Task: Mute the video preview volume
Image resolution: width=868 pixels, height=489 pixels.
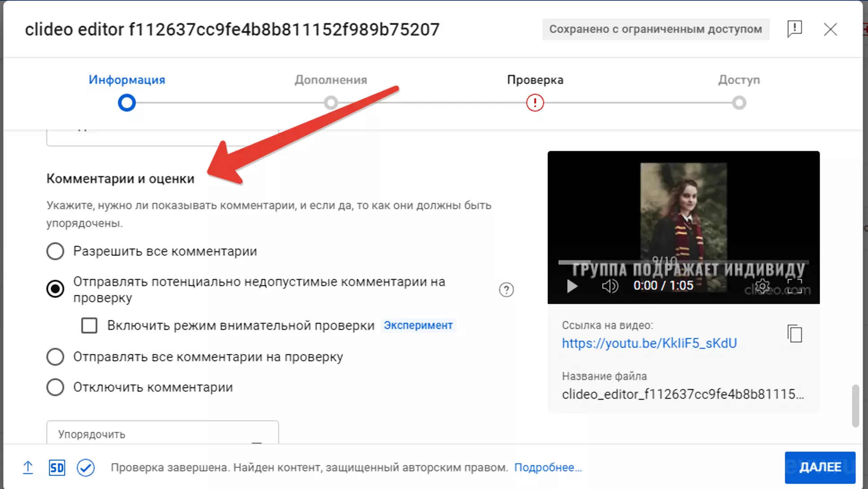Action: pos(610,286)
